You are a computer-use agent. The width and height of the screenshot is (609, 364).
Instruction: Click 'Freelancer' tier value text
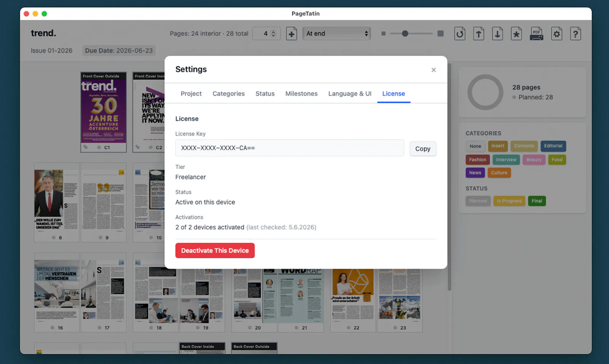pyautogui.click(x=190, y=177)
